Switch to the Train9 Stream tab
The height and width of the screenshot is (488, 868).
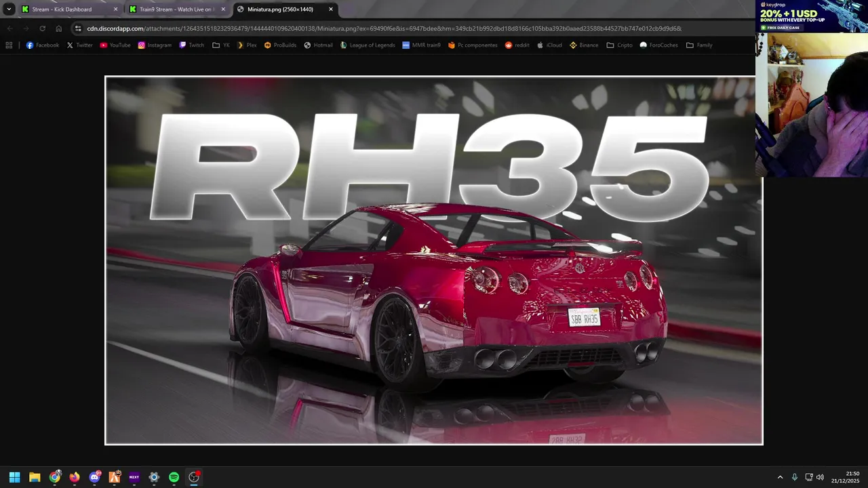pos(176,9)
